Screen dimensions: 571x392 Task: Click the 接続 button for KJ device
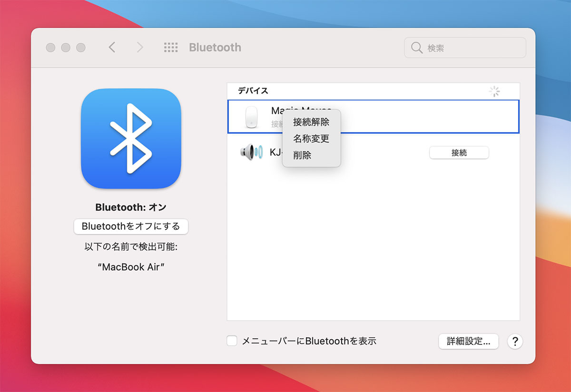click(459, 153)
